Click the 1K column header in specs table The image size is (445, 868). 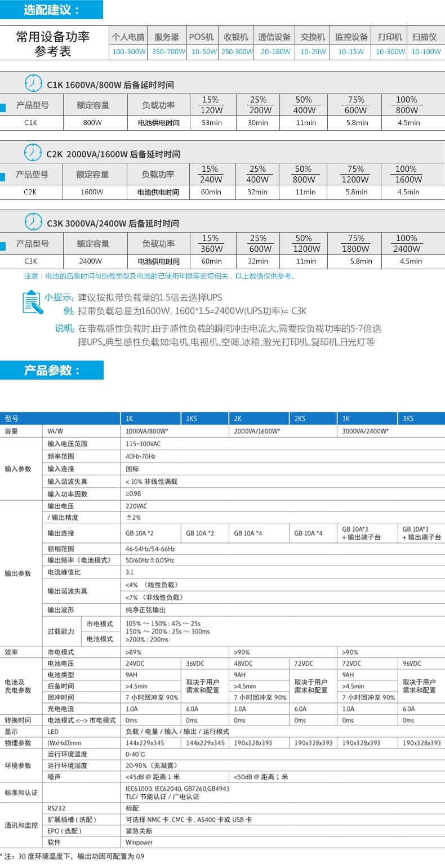pos(130,419)
